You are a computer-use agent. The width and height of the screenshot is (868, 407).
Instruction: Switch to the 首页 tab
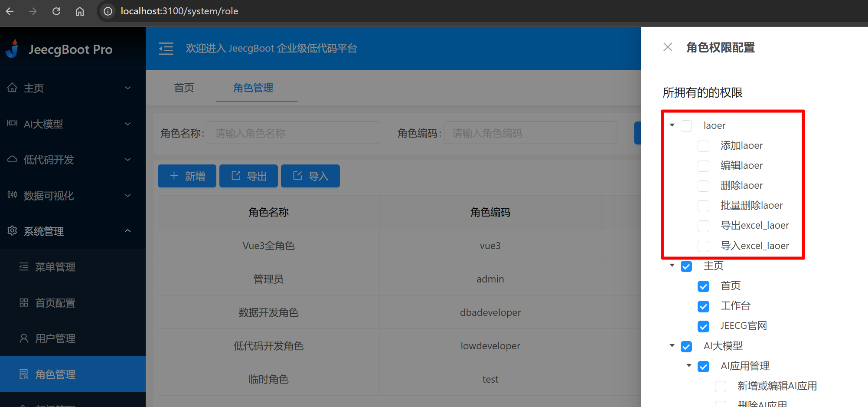(183, 87)
